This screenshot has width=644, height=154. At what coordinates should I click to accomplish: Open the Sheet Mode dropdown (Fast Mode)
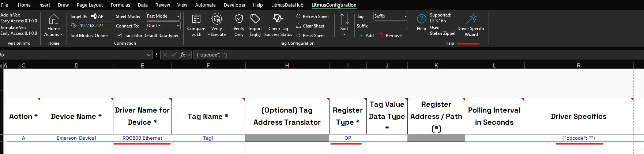tap(163, 16)
